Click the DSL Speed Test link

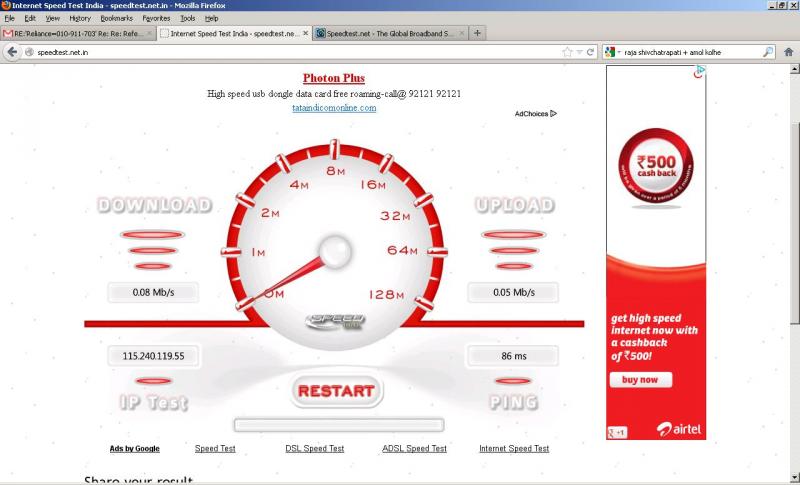click(315, 449)
